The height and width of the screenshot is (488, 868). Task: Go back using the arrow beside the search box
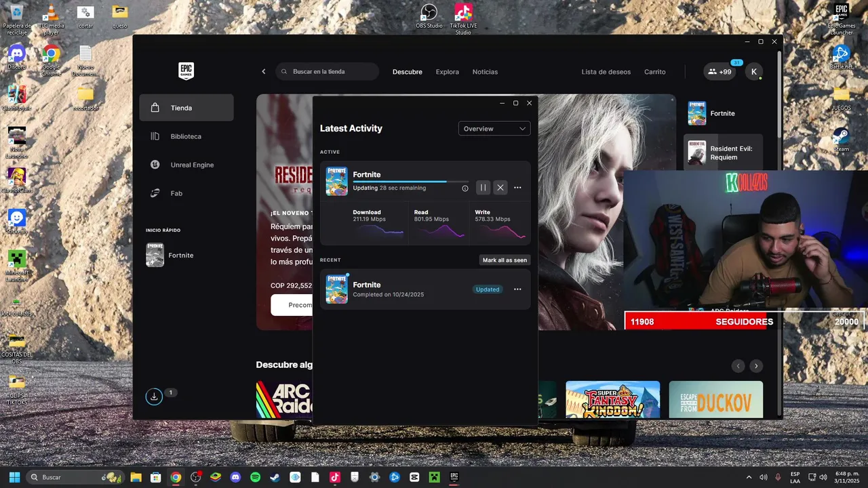point(264,72)
